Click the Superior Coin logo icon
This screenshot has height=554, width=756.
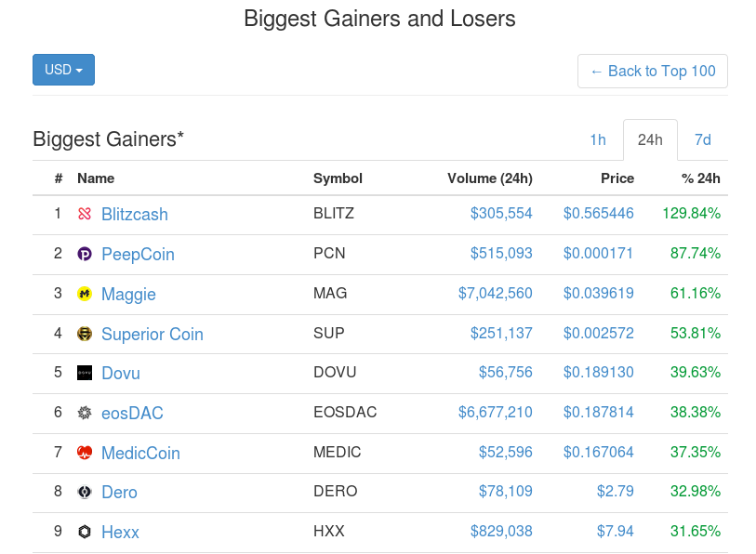(85, 333)
